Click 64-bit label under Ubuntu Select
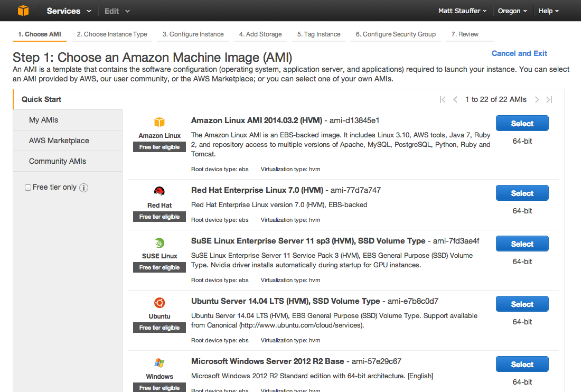 [522, 322]
